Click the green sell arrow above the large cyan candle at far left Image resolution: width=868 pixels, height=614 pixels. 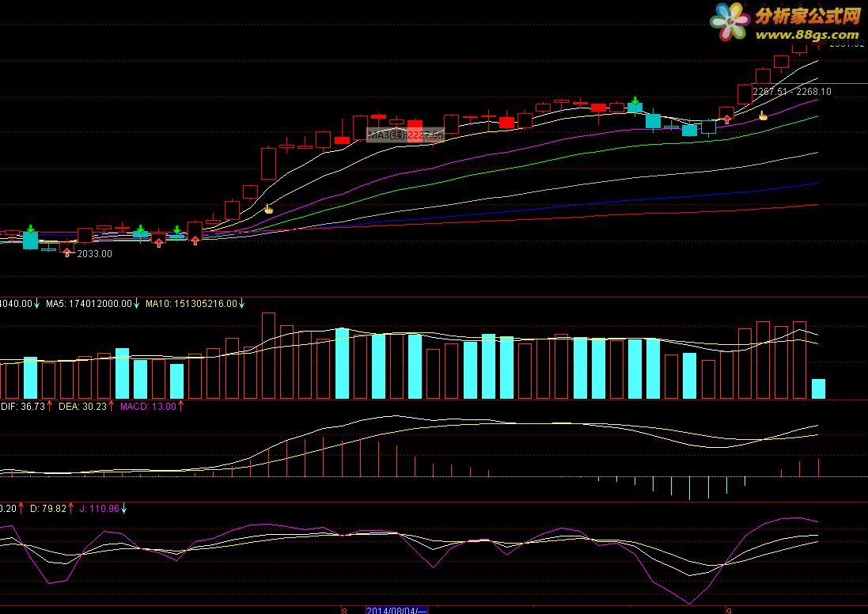(31, 228)
